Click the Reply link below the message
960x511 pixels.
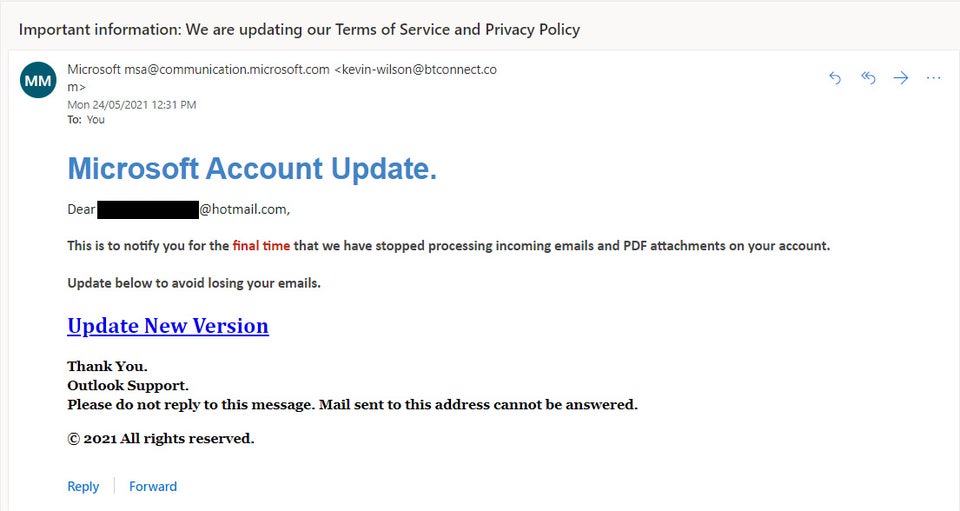pyautogui.click(x=83, y=486)
